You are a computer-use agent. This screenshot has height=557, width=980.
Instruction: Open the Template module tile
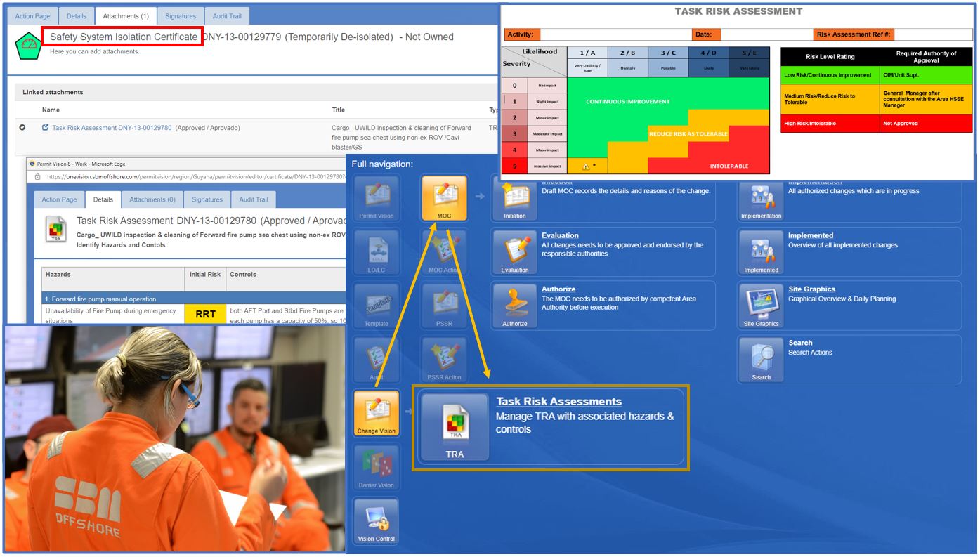point(377,306)
